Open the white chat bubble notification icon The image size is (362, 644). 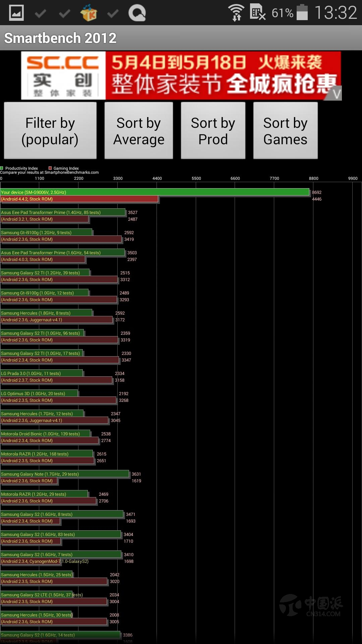(137, 13)
